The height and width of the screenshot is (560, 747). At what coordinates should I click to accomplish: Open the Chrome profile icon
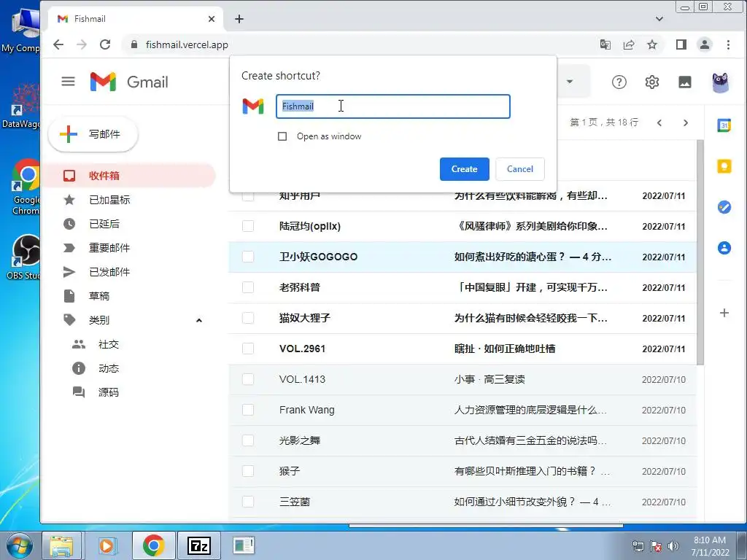(705, 44)
